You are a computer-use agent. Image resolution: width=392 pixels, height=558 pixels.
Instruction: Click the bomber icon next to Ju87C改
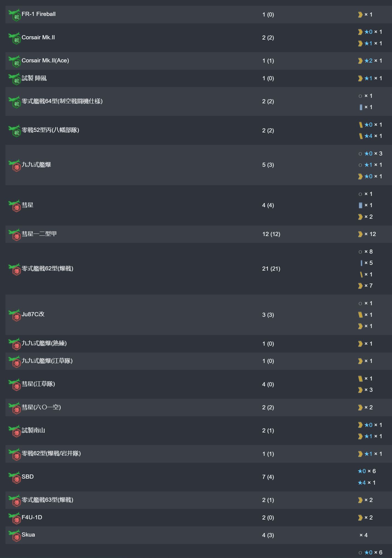(15, 315)
